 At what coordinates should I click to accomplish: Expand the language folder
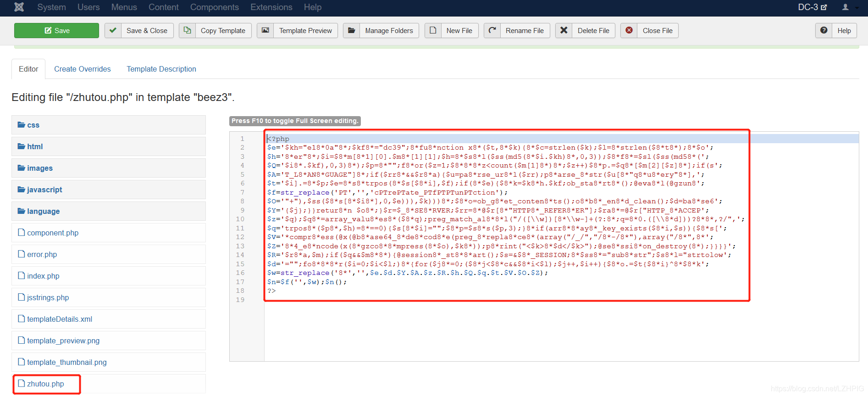109,211
